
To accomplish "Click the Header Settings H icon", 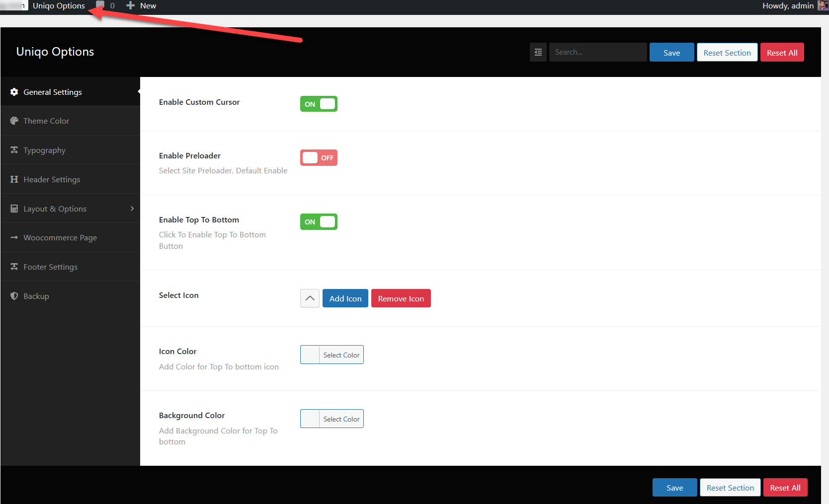I will pos(14,179).
